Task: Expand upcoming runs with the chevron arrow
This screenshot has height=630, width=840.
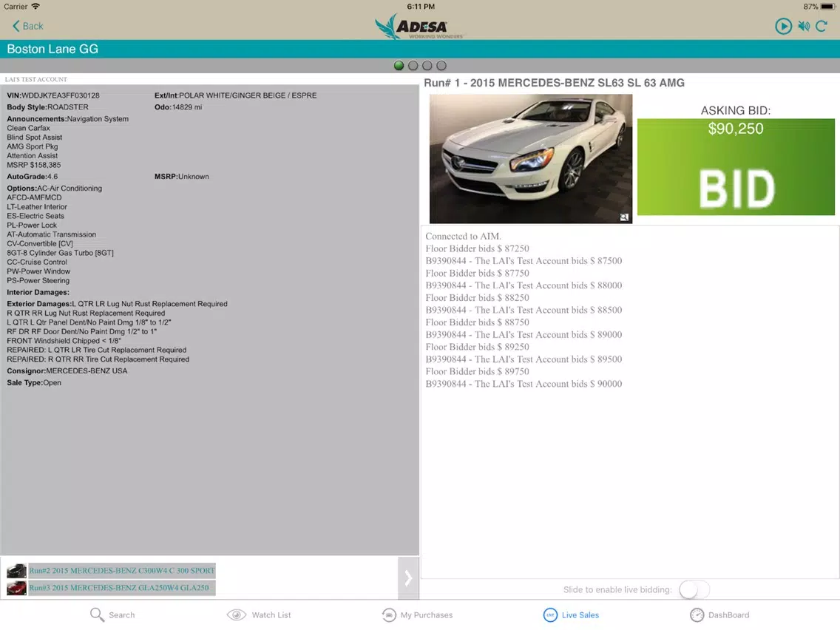Action: tap(408, 577)
